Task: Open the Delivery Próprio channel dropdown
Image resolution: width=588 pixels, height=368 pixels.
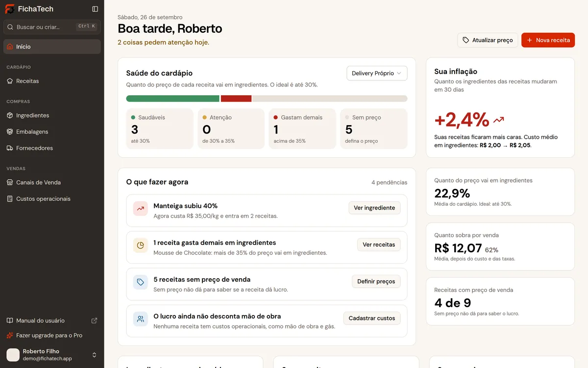Action: point(377,73)
